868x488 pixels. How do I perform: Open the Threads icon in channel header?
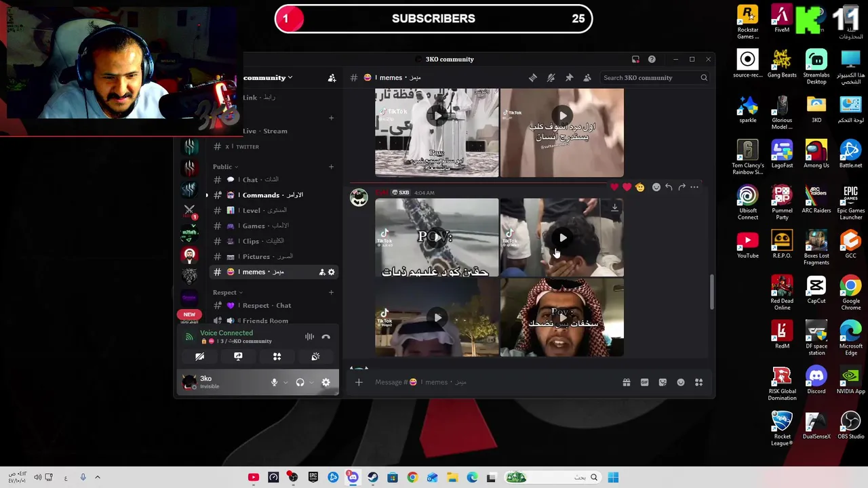pos(533,77)
